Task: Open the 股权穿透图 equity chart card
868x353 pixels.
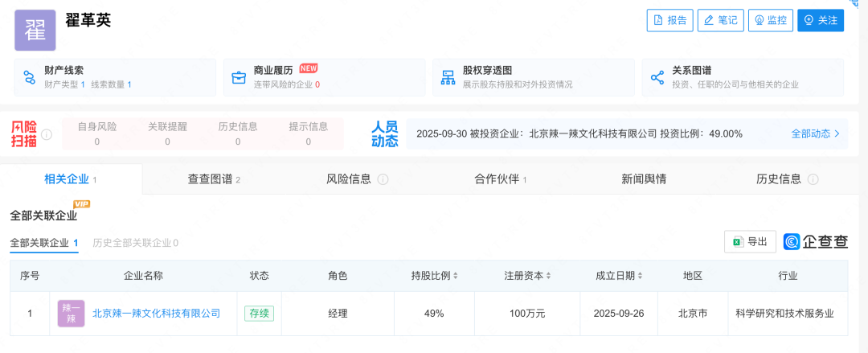Action: pyautogui.click(x=533, y=77)
